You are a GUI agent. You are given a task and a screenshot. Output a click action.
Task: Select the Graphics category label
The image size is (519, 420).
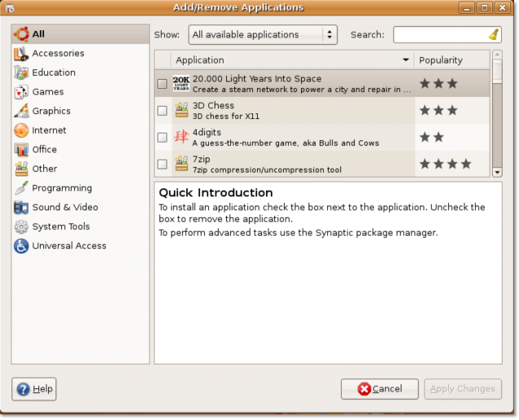pyautogui.click(x=51, y=111)
